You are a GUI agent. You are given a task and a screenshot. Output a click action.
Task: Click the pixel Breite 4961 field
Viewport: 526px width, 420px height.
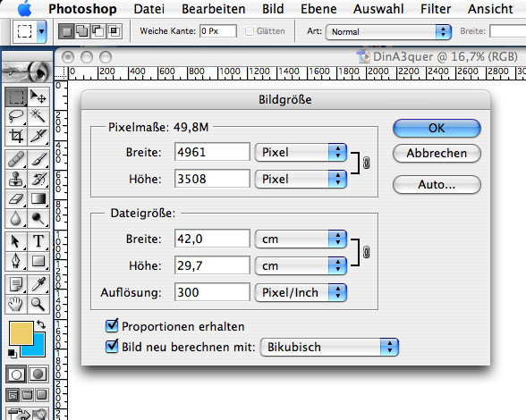pos(212,152)
